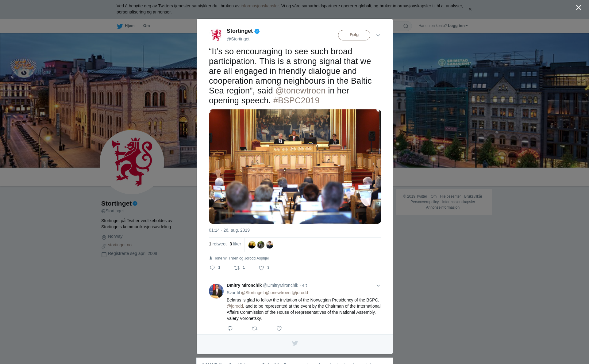Screen dimensions: 589x364
Task: Dismiss the cookie notice banner
Action: 470,9
